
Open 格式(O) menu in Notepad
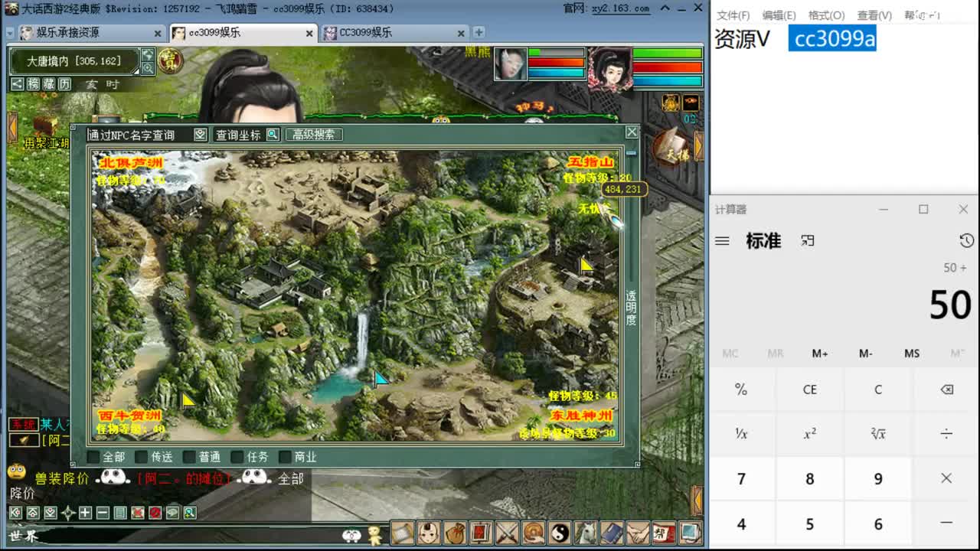pos(826,15)
